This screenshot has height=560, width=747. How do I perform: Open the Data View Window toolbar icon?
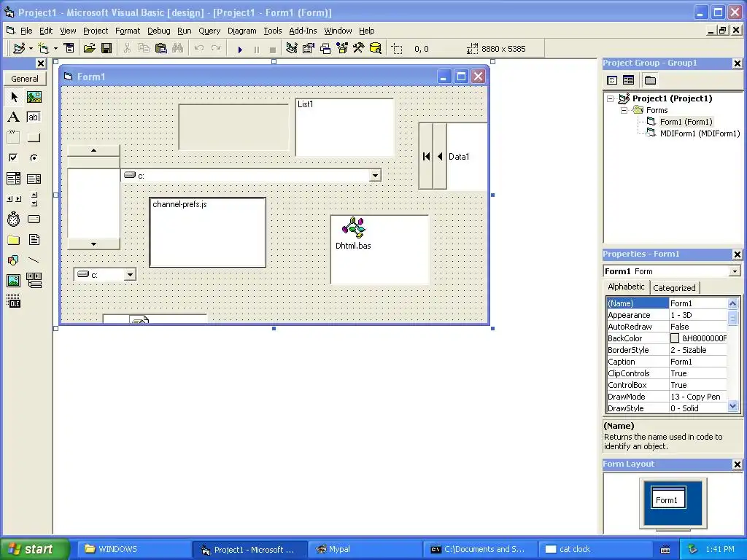(x=376, y=48)
